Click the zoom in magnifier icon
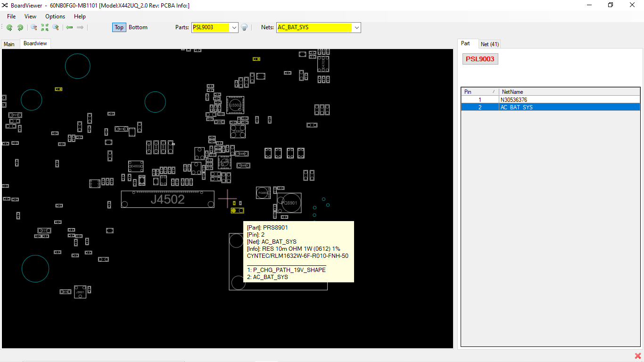Screen dimensions: 644x362 [56, 27]
